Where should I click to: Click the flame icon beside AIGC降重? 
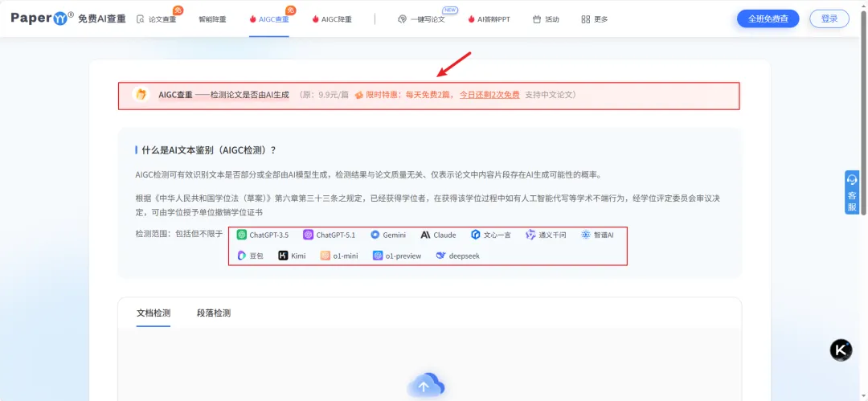click(316, 19)
